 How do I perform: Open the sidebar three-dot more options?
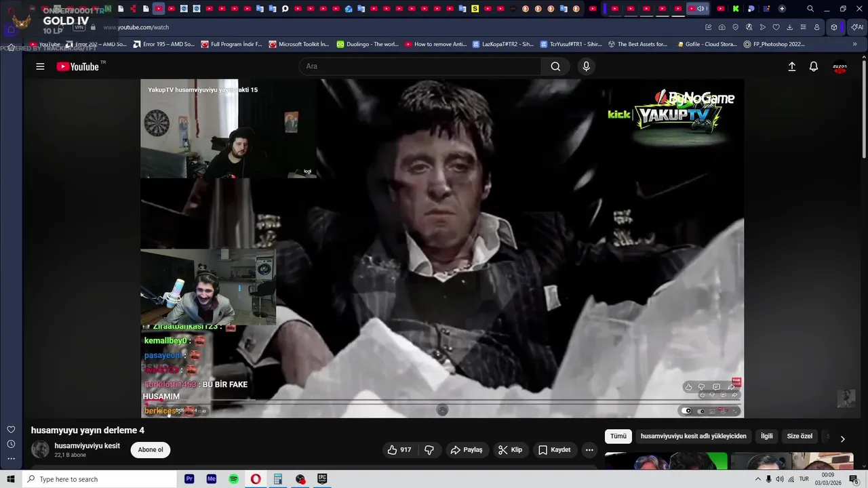[x=11, y=459]
